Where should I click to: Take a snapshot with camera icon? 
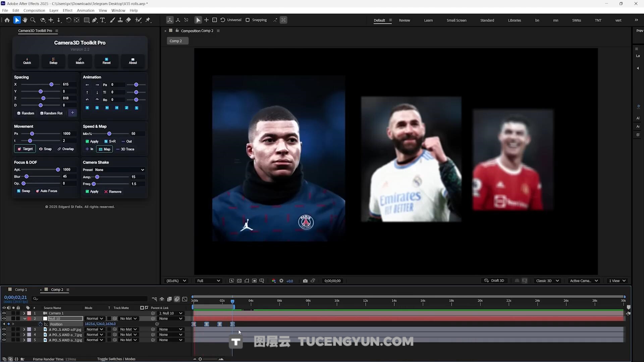pos(305,281)
